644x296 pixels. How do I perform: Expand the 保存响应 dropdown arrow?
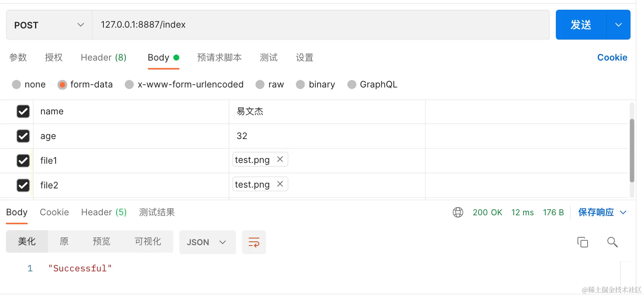pos(623,212)
